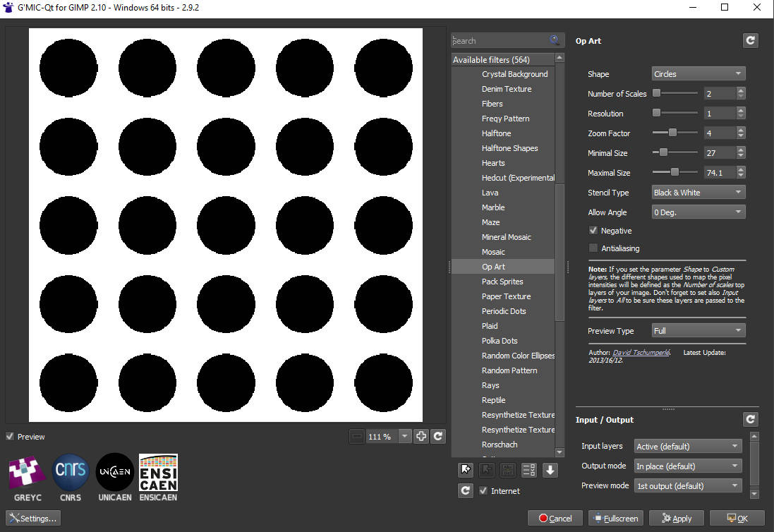The height and width of the screenshot is (532, 774).
Task: Enable the Antialiasing checkbox
Action: click(593, 248)
